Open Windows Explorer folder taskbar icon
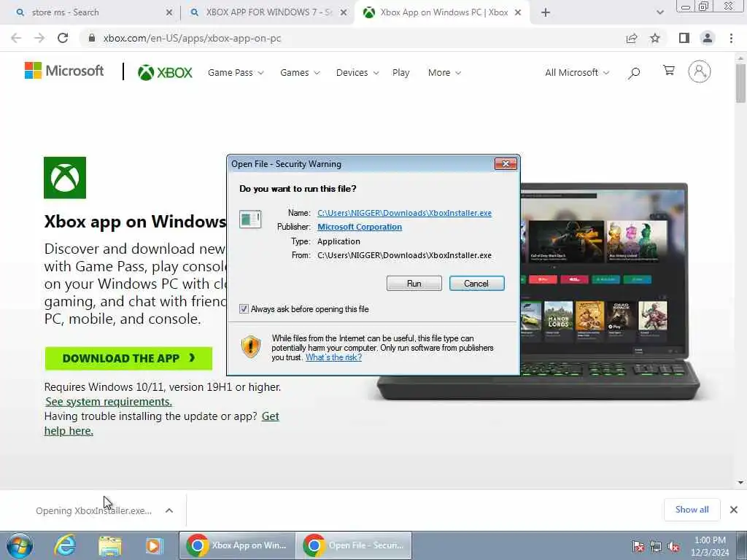This screenshot has height=560, width=747. pyautogui.click(x=110, y=546)
